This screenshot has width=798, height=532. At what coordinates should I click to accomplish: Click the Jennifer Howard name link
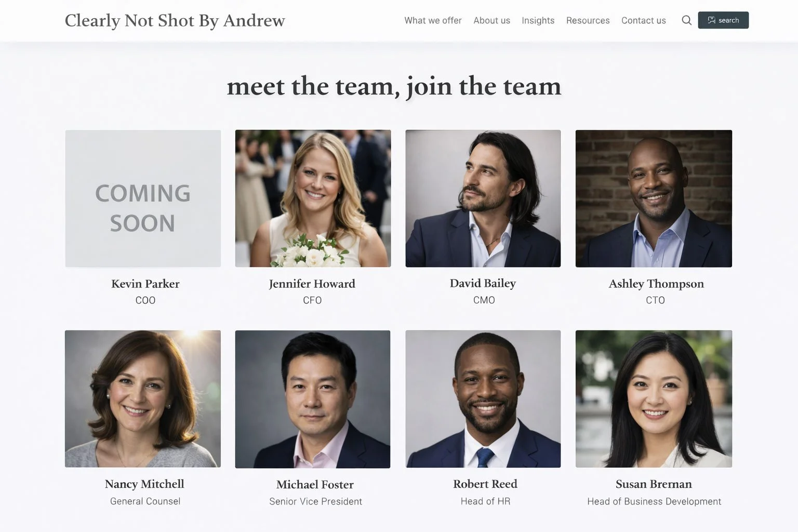[x=312, y=284]
